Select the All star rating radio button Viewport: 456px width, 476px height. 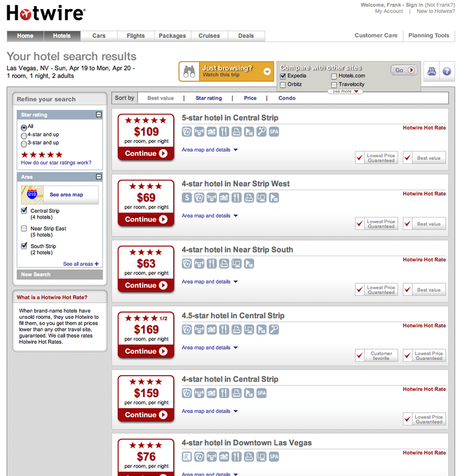pos(24,128)
